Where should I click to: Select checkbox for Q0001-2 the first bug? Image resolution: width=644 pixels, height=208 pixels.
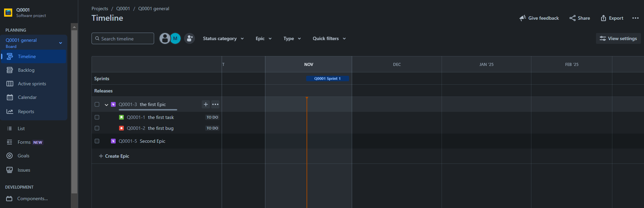[97, 128]
